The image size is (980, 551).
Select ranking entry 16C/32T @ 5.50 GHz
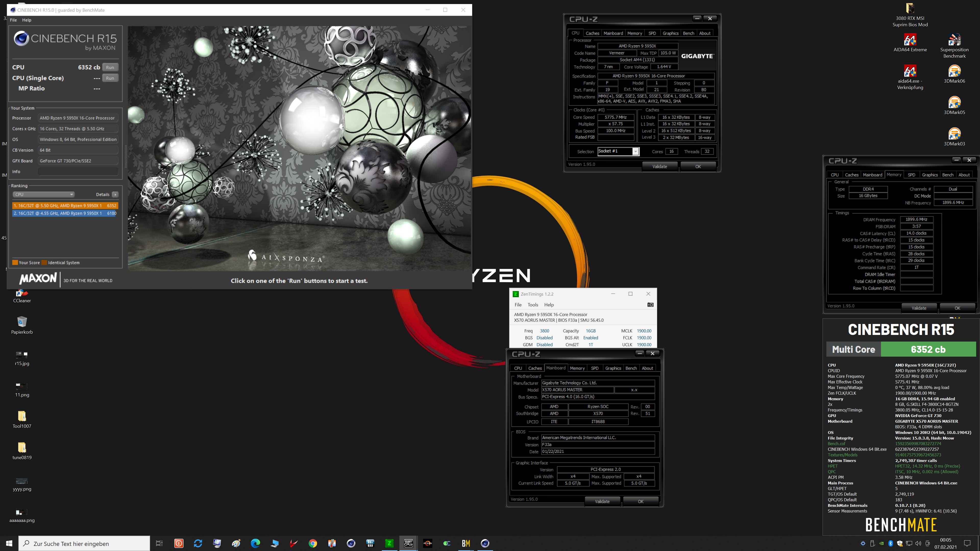coord(65,205)
